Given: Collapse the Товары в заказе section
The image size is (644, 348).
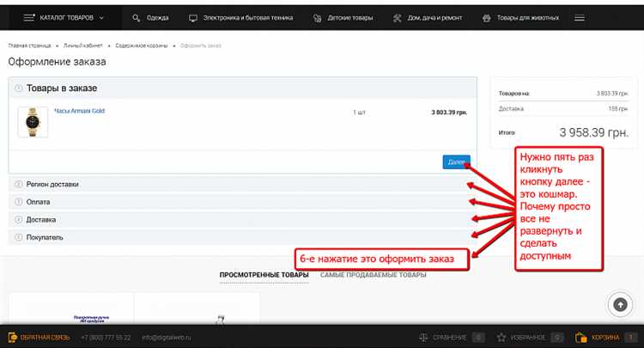Looking at the screenshot, I should pyautogui.click(x=243, y=88).
